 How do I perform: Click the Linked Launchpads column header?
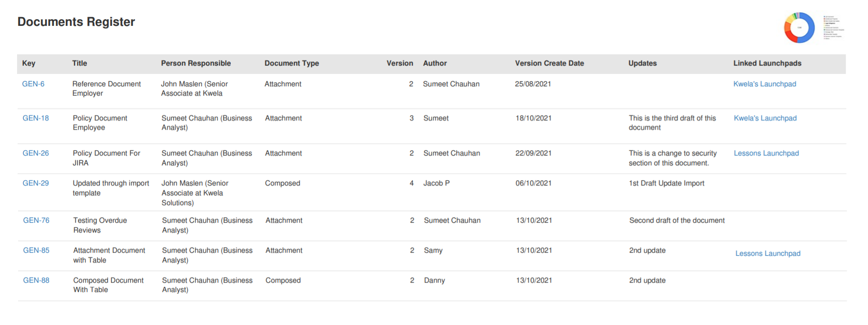[x=767, y=63]
